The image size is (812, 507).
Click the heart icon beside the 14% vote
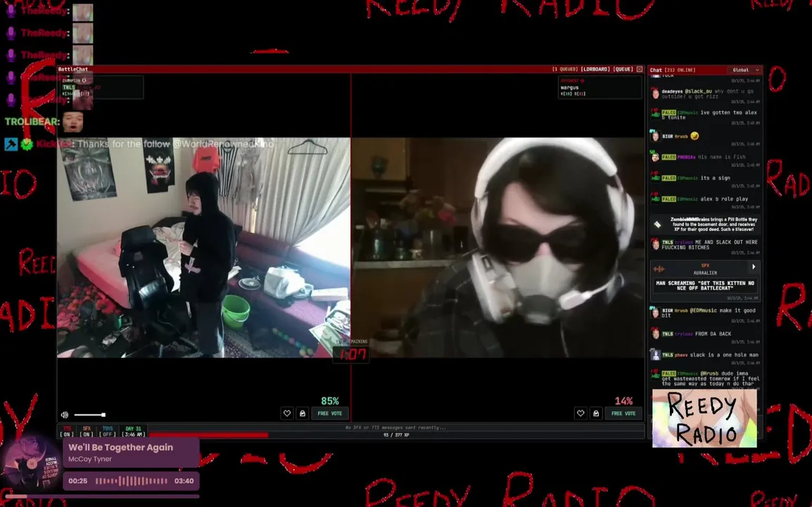tap(581, 413)
